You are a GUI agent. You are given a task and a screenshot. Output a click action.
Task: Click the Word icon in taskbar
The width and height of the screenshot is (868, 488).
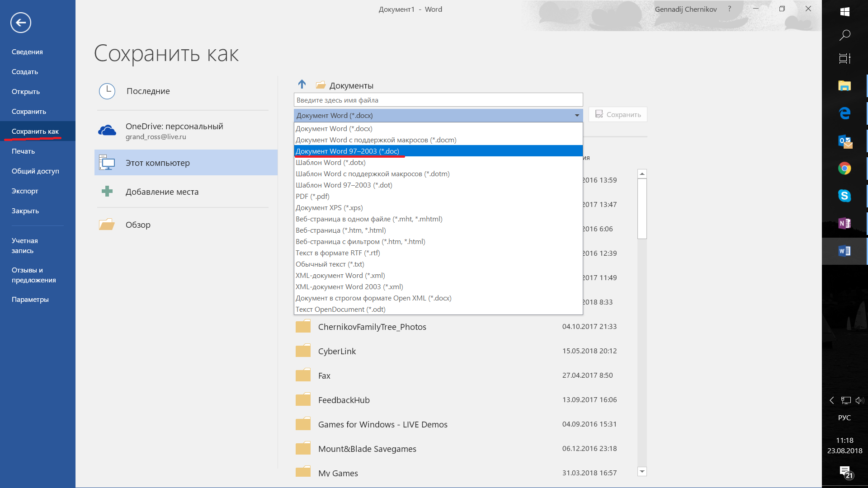(x=844, y=251)
